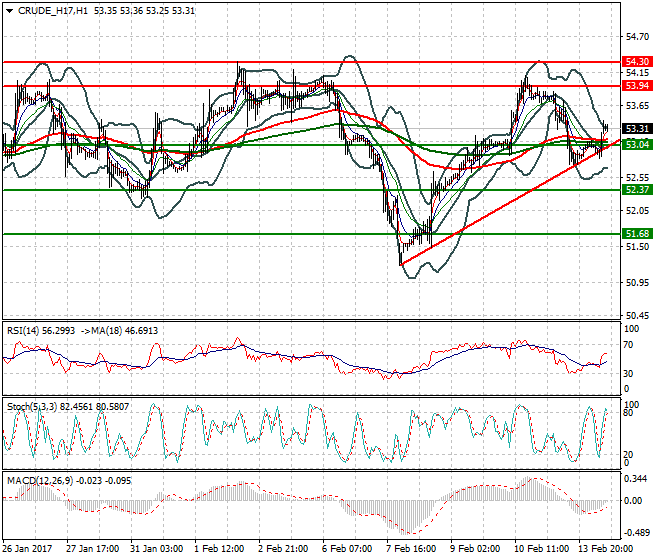660x560 pixels.
Task: Click the MA(18) 46.6913 label
Action: 125,331
